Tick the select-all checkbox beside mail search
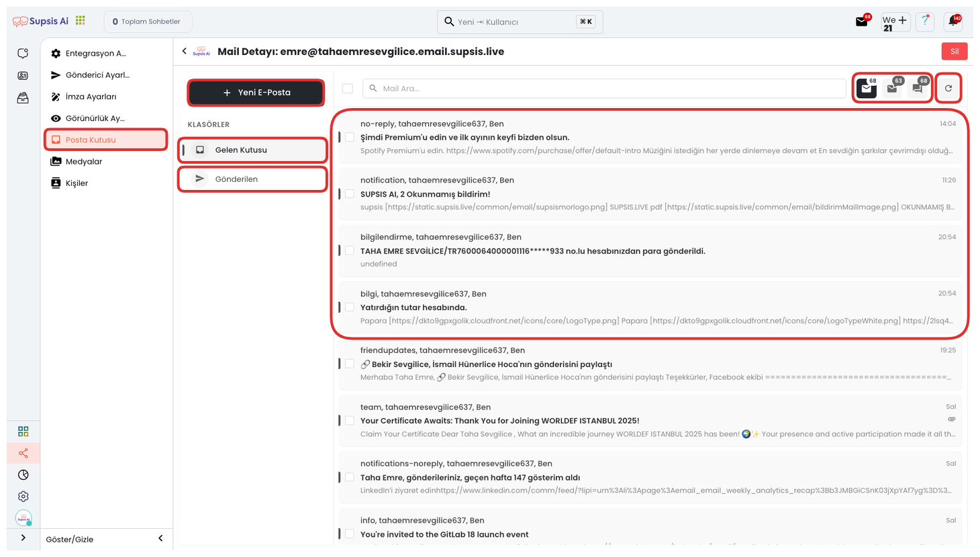 tap(348, 89)
